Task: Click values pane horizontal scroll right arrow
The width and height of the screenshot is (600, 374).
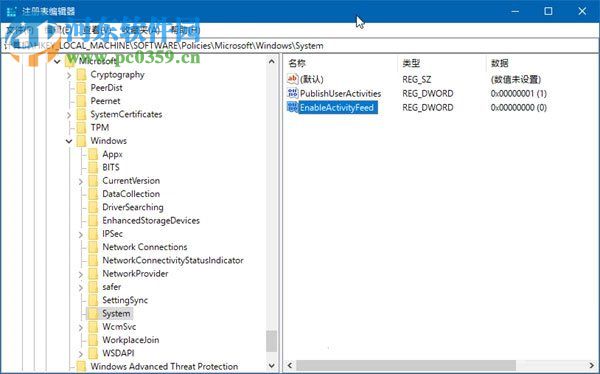Action: pos(592,365)
